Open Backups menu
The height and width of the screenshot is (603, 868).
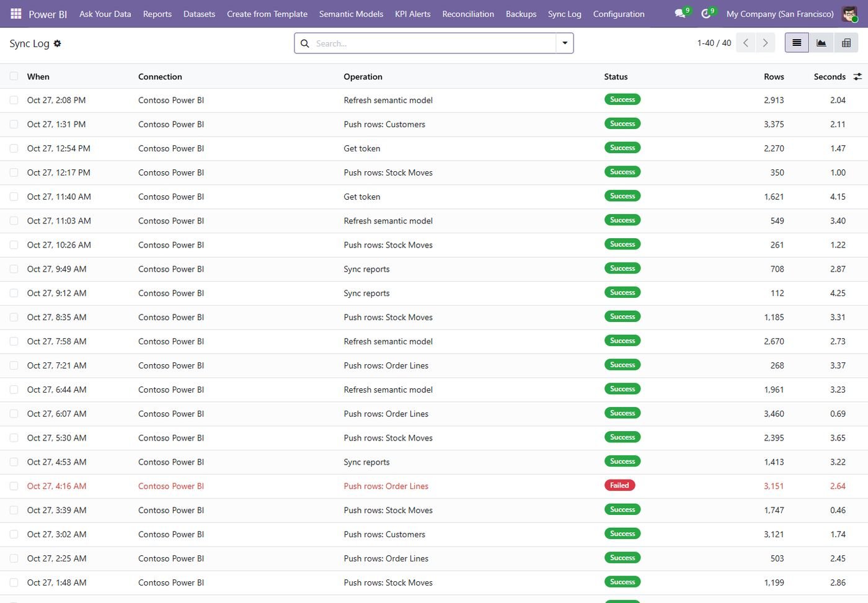pyautogui.click(x=521, y=14)
